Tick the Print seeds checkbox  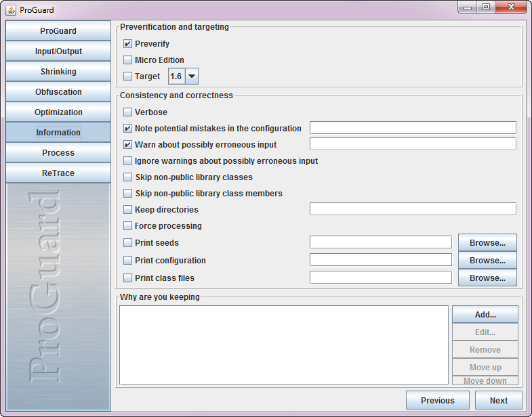(127, 243)
